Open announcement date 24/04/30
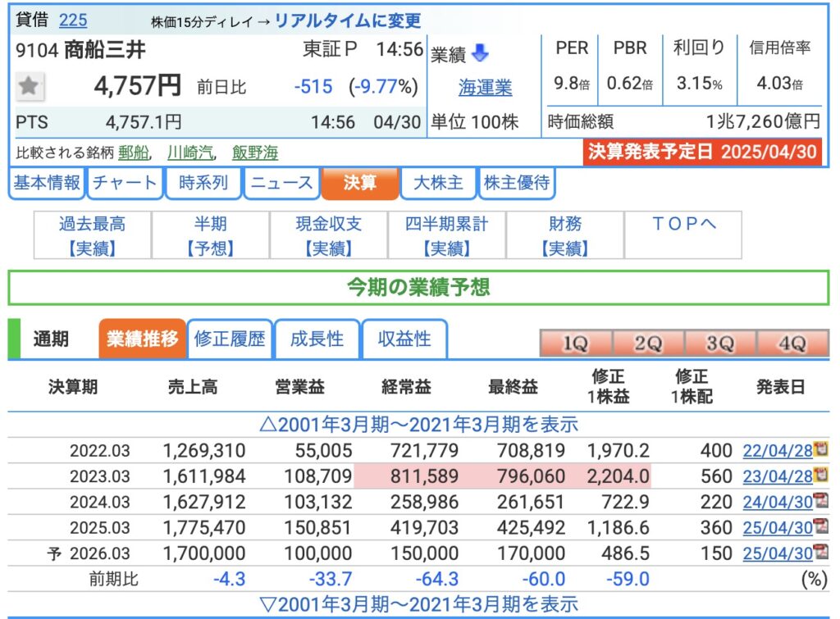 point(778,503)
